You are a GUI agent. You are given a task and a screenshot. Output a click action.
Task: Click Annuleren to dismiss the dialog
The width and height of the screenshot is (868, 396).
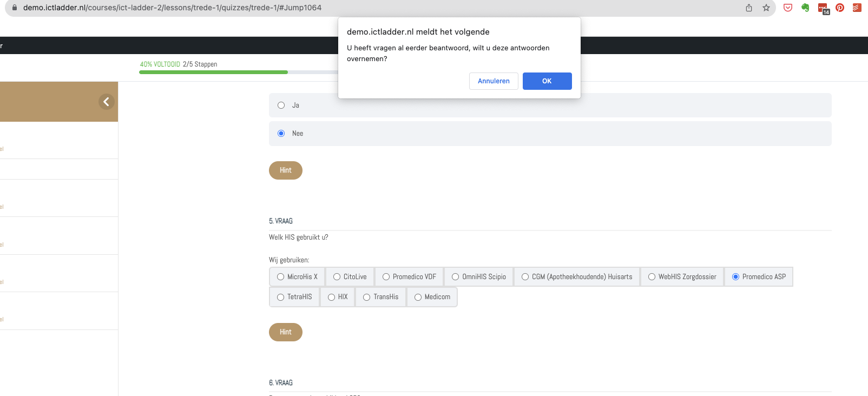coord(493,81)
